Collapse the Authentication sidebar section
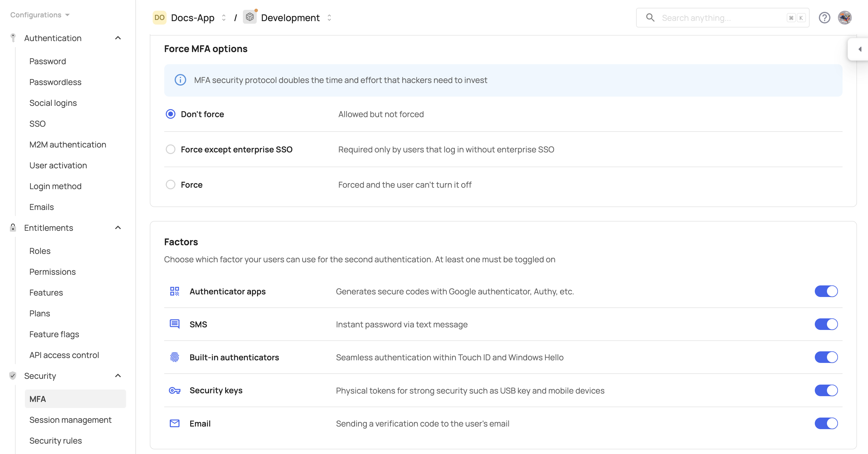 [118, 38]
